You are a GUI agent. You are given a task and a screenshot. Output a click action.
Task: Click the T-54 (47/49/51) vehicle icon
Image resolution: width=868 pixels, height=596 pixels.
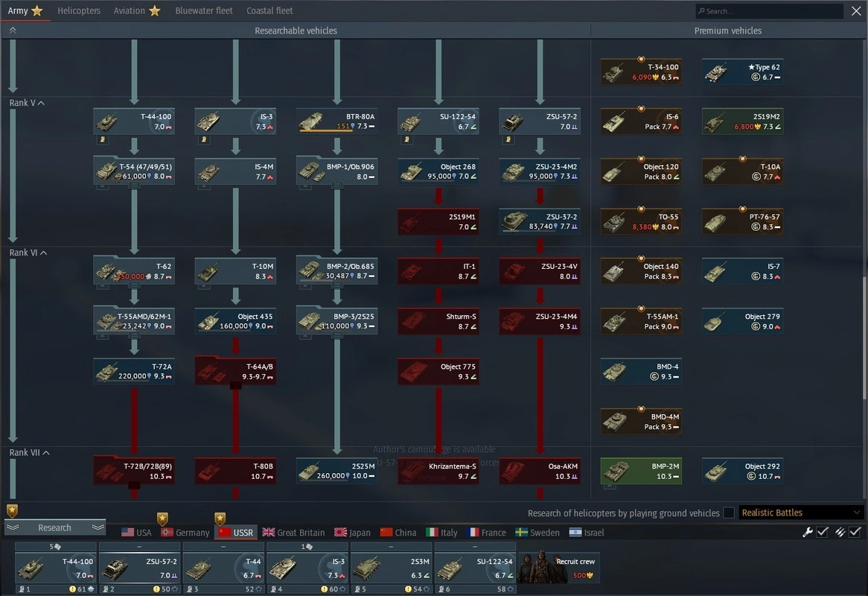(134, 171)
